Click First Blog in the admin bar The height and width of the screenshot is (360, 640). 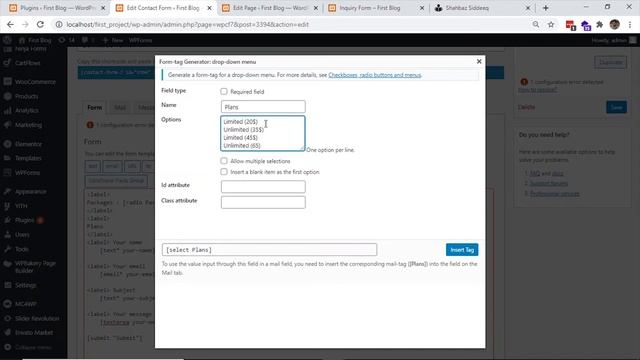pyautogui.click(x=36, y=40)
